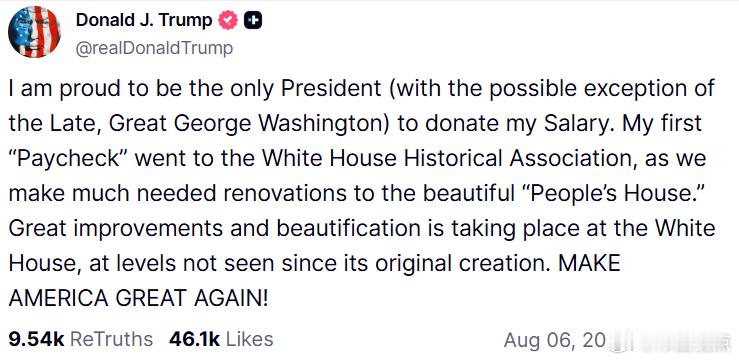The image size is (739, 361).
Task: Click the dark plus badge icon
Action: click(x=253, y=20)
